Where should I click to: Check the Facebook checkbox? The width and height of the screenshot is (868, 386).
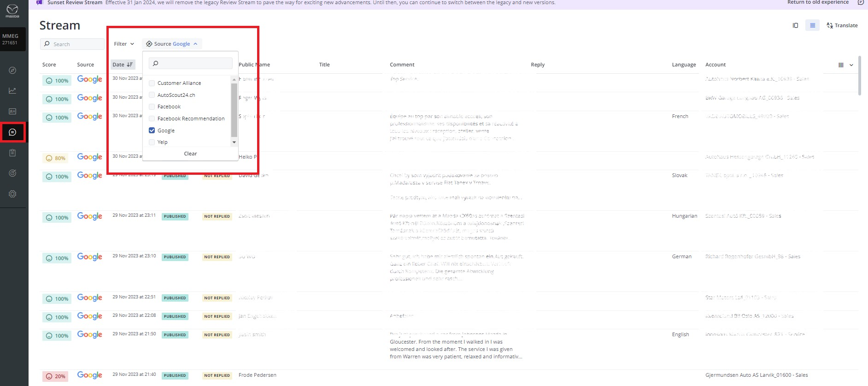pos(152,107)
